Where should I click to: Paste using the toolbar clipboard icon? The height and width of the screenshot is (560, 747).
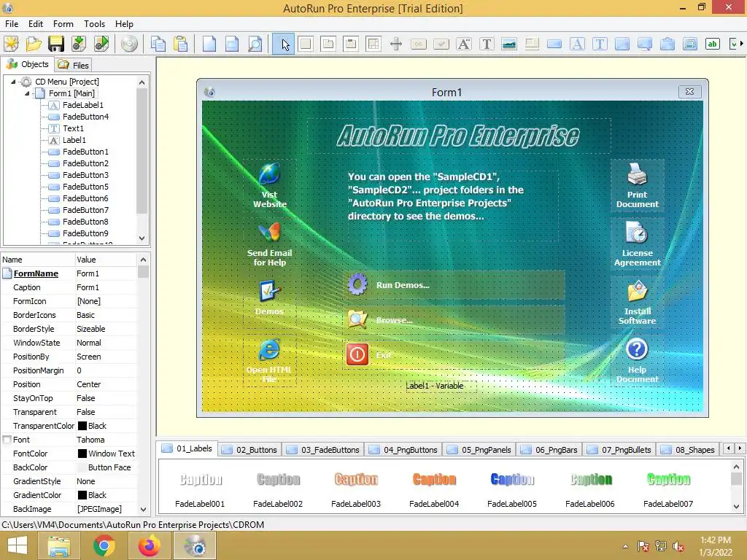(x=181, y=44)
